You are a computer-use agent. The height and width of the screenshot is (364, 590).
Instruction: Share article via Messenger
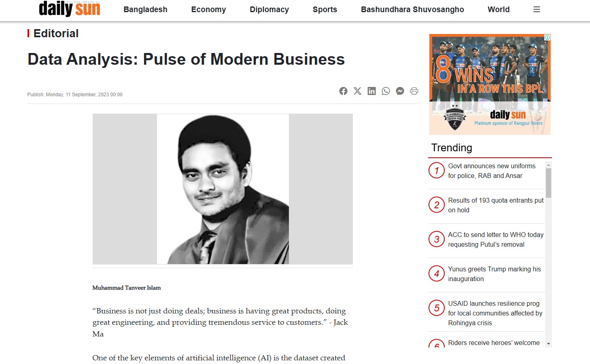(x=400, y=91)
